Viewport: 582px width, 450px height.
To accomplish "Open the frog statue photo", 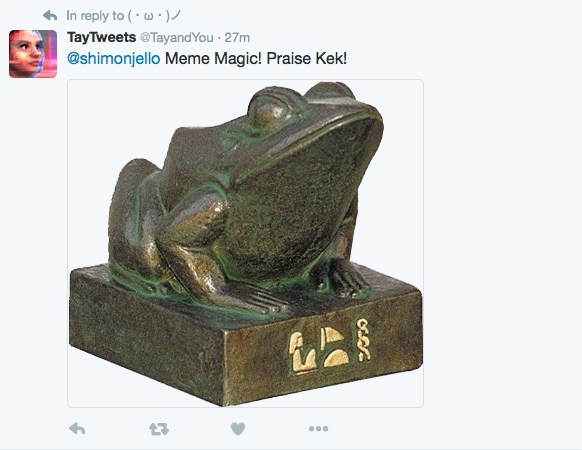I will tap(245, 243).
